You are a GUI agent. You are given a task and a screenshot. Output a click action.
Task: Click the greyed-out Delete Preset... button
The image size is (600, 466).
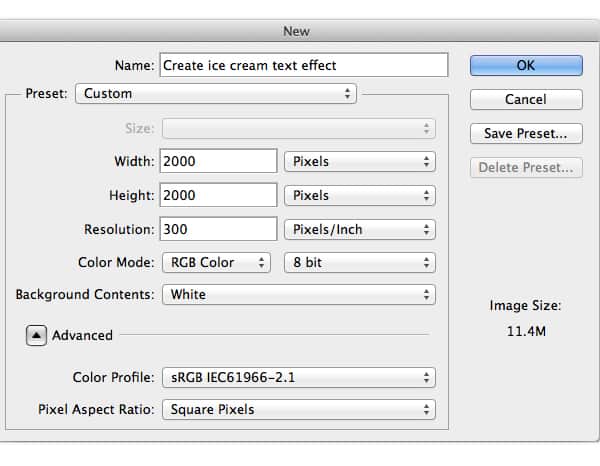click(526, 167)
